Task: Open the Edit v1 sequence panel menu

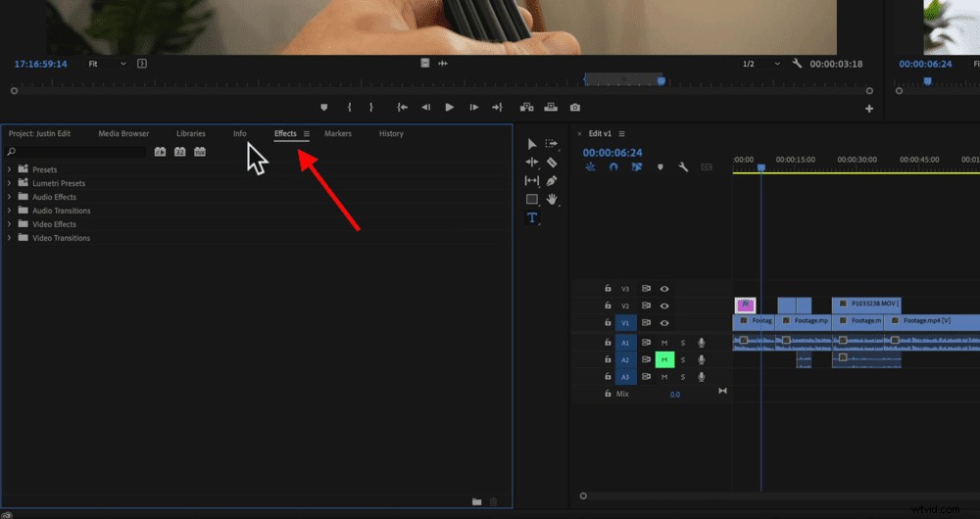Action: 621,133
